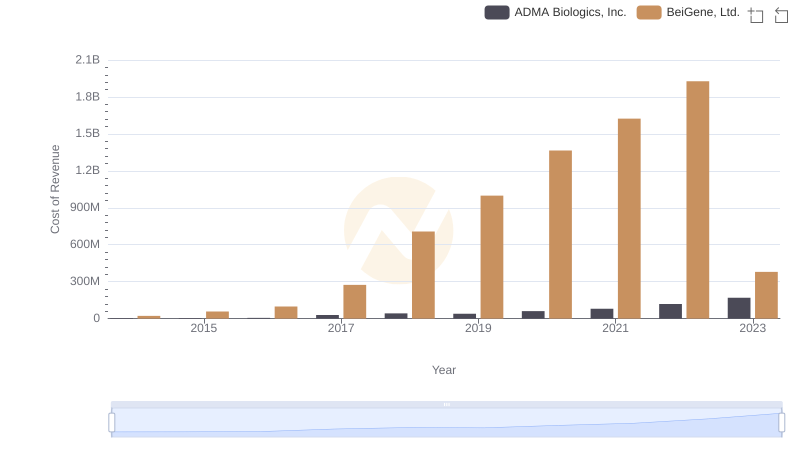Click the BeiGene bar for 2018
This screenshot has width=800, height=461.
(x=423, y=275)
